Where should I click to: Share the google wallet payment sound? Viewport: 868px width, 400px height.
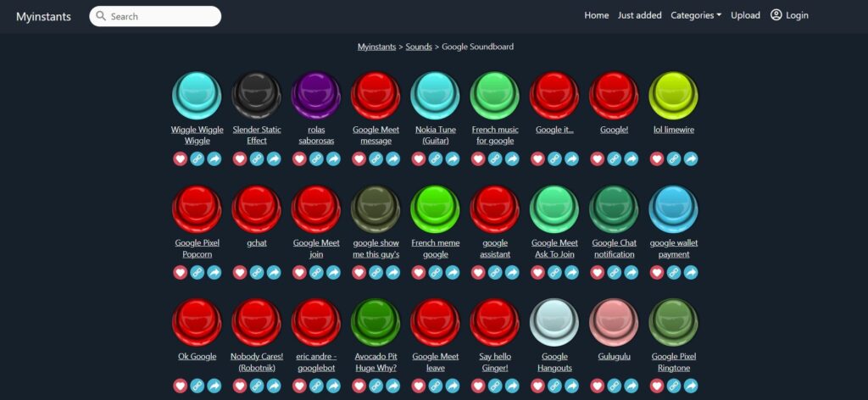[x=691, y=272]
